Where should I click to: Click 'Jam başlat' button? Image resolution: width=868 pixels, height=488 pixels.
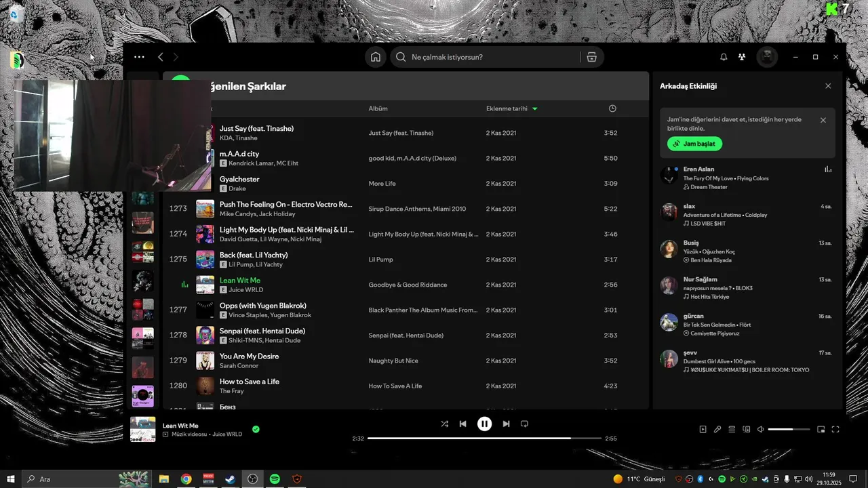tap(694, 144)
